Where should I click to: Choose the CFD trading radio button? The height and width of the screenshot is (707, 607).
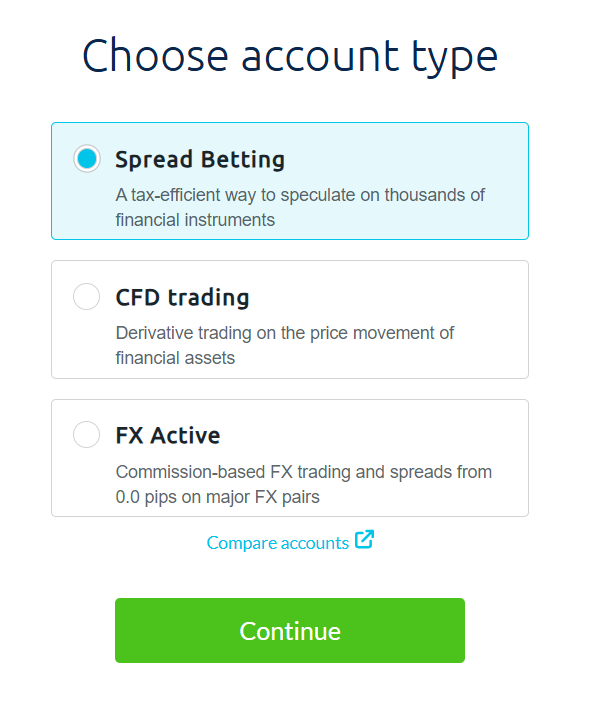point(87,296)
